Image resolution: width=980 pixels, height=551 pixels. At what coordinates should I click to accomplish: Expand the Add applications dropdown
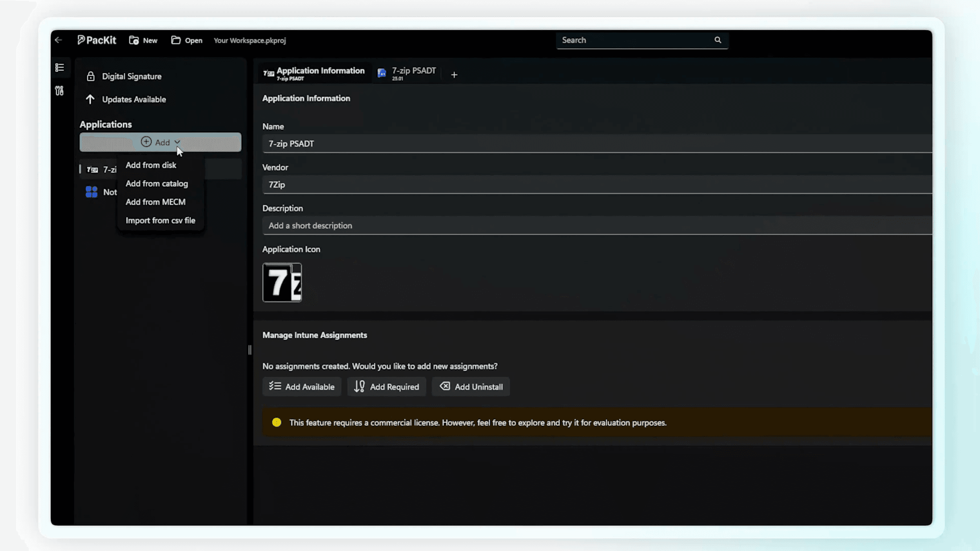click(160, 142)
